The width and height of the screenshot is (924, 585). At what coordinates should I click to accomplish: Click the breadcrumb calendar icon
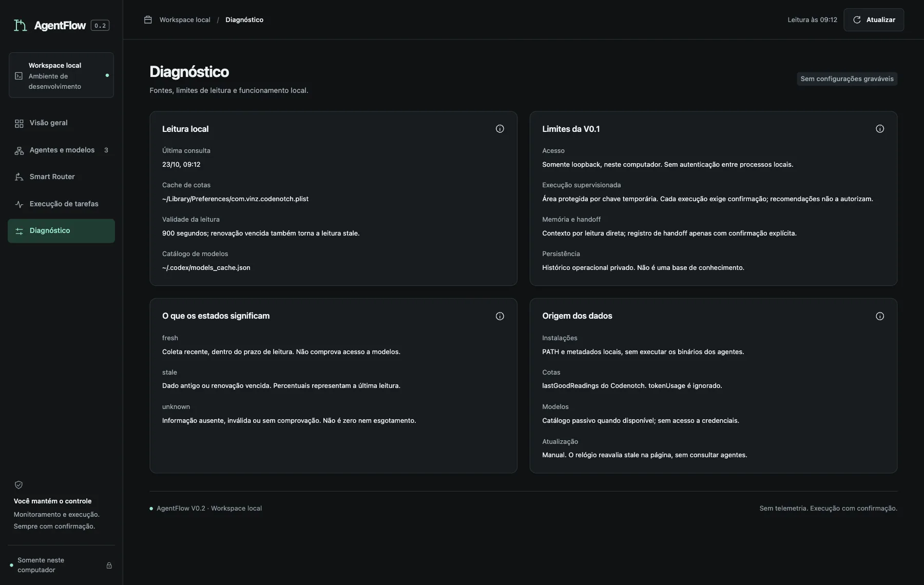coord(148,19)
